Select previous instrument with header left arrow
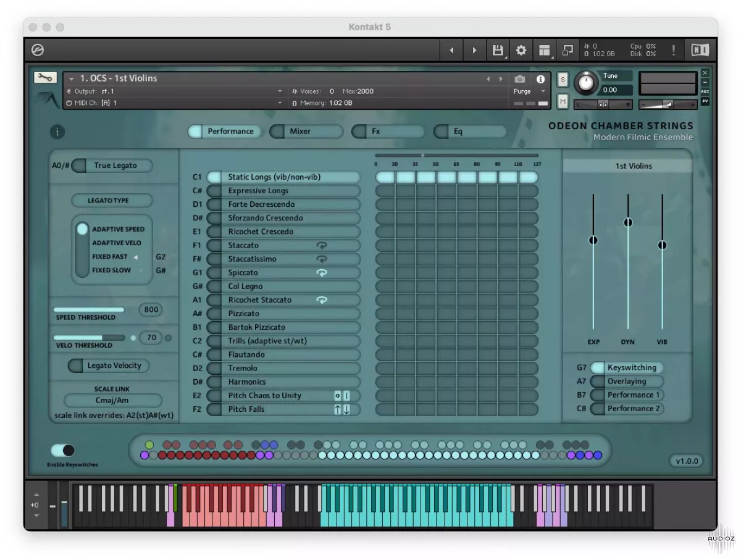 (488, 79)
